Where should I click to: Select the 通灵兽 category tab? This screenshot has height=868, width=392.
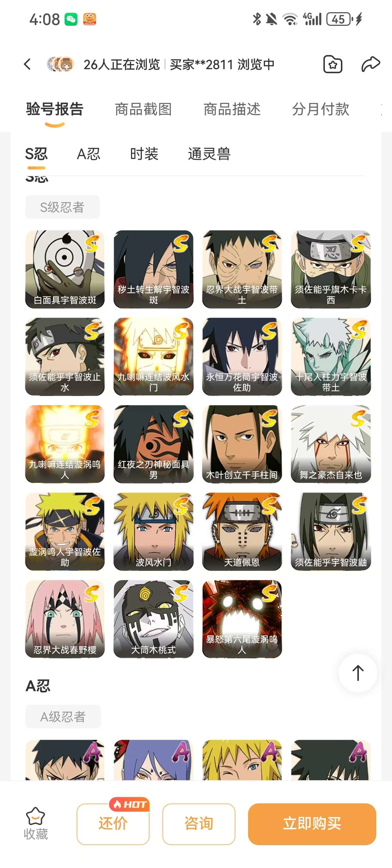pos(209,154)
